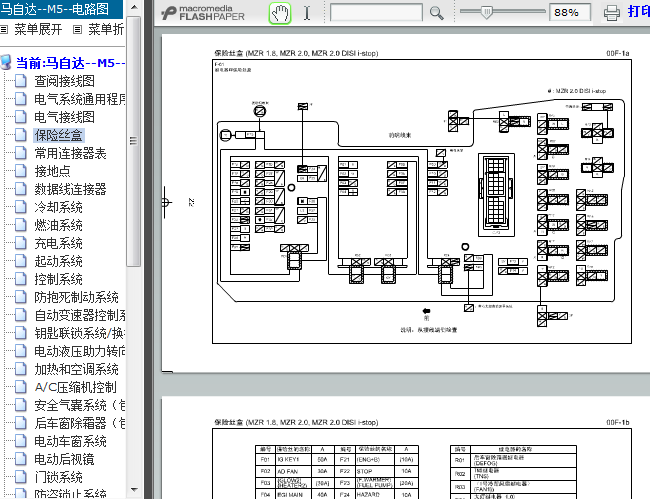Select 起动系统 from the tree list
Image resolution: width=650 pixels, height=499 pixels.
click(59, 261)
